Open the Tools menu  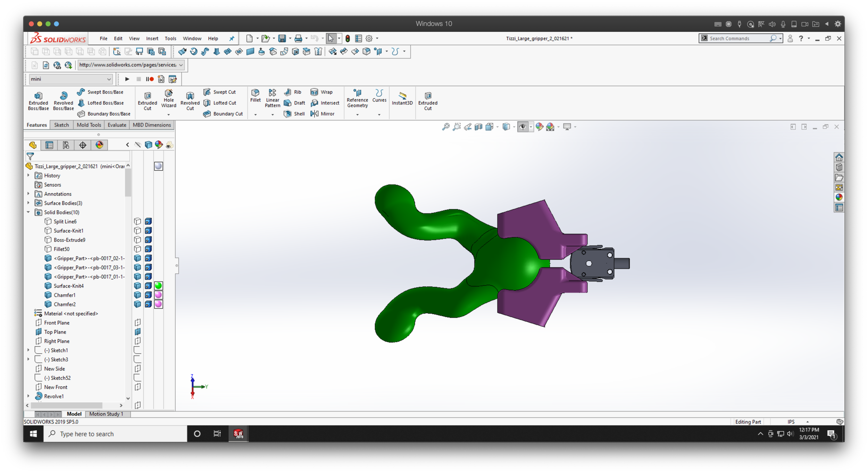pos(170,39)
